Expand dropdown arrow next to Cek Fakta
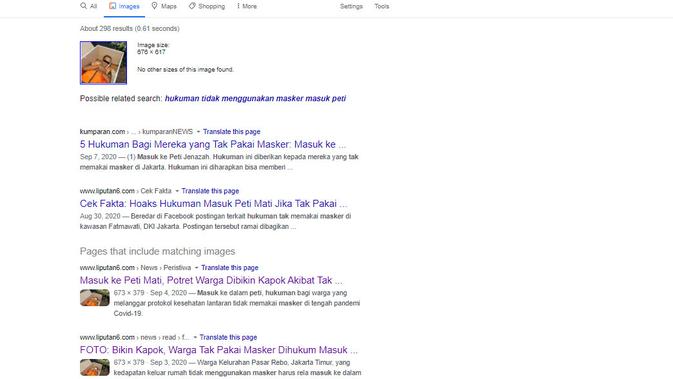673x379 pixels. point(177,191)
